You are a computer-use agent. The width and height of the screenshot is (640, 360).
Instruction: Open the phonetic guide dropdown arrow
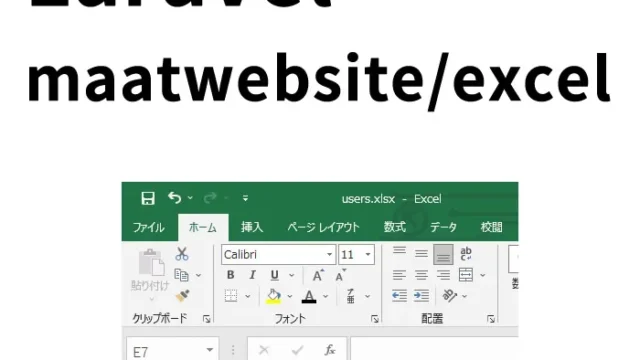[x=367, y=296]
